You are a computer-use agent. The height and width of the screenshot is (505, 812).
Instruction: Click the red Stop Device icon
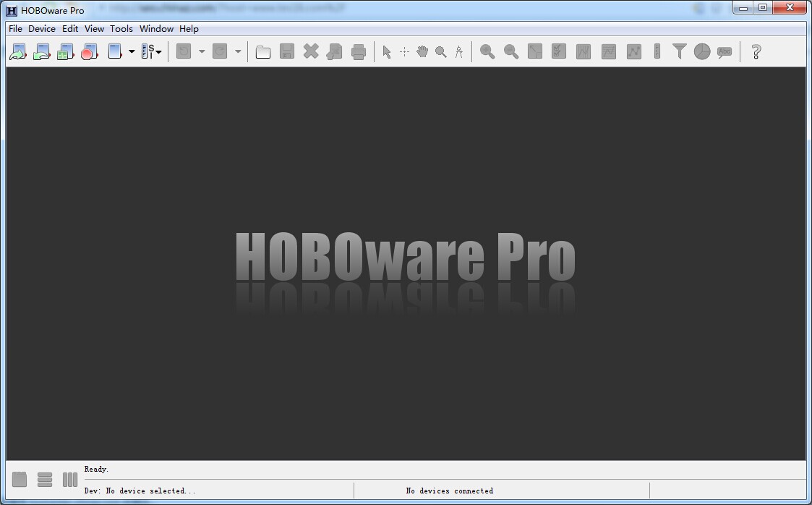(x=90, y=51)
